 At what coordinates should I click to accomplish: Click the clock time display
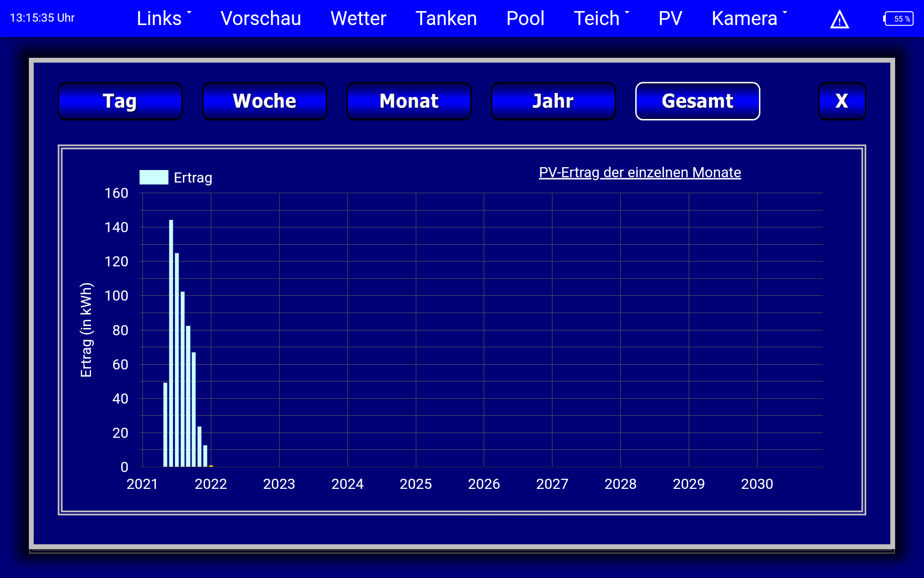tap(42, 18)
